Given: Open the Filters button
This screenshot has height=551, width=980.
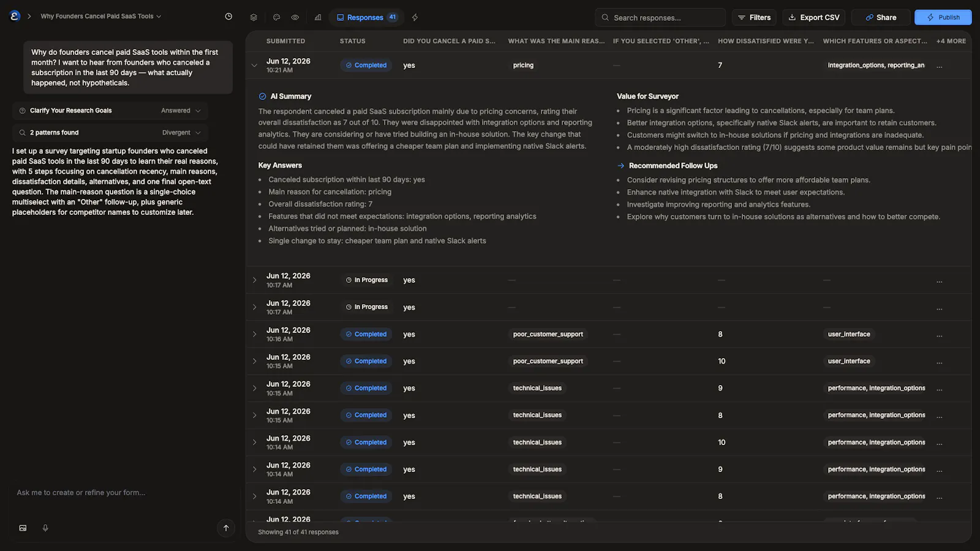Looking at the screenshot, I should pyautogui.click(x=754, y=17).
